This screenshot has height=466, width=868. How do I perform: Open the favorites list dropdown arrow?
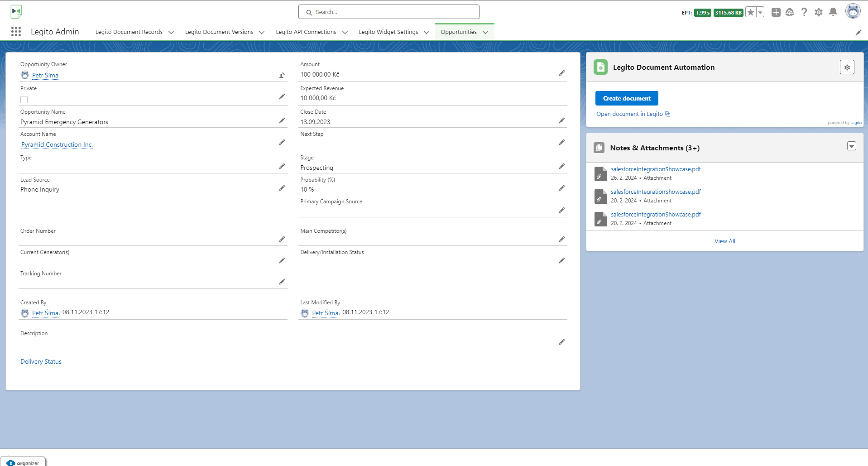coord(761,12)
